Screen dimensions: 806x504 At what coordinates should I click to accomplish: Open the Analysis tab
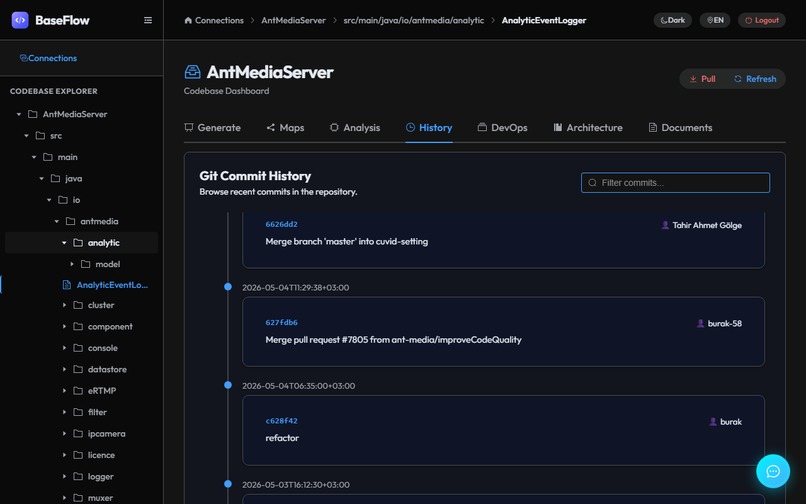(355, 128)
